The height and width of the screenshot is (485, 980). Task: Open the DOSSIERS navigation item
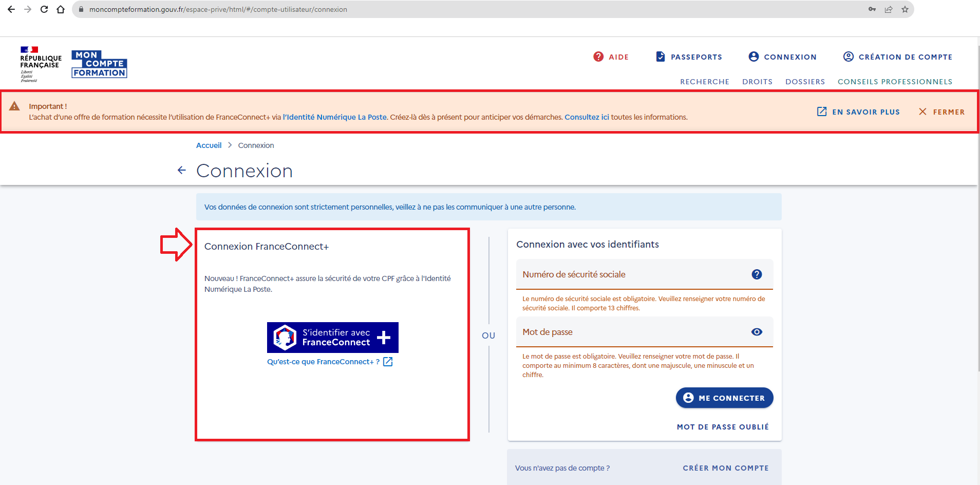[805, 82]
